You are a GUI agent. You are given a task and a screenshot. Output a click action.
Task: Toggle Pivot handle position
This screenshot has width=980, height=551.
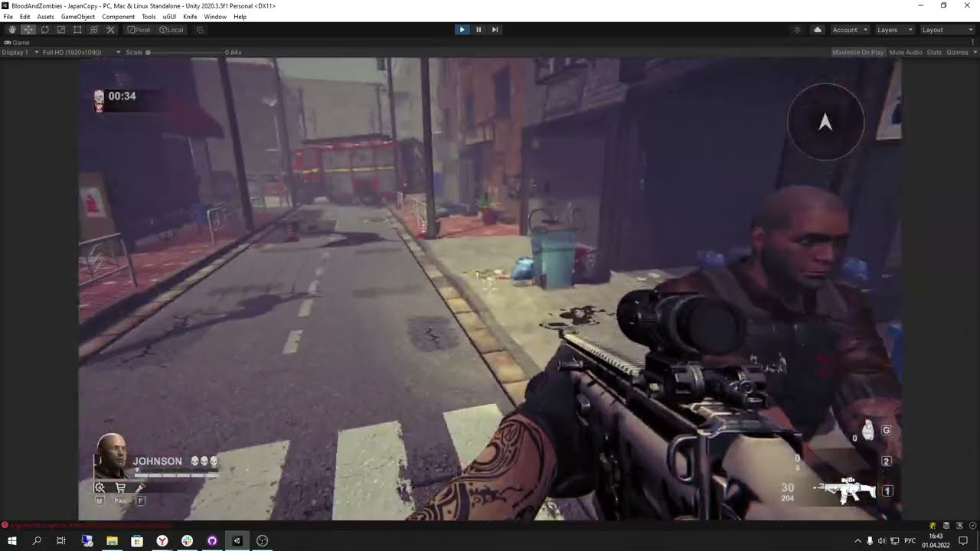pos(139,30)
